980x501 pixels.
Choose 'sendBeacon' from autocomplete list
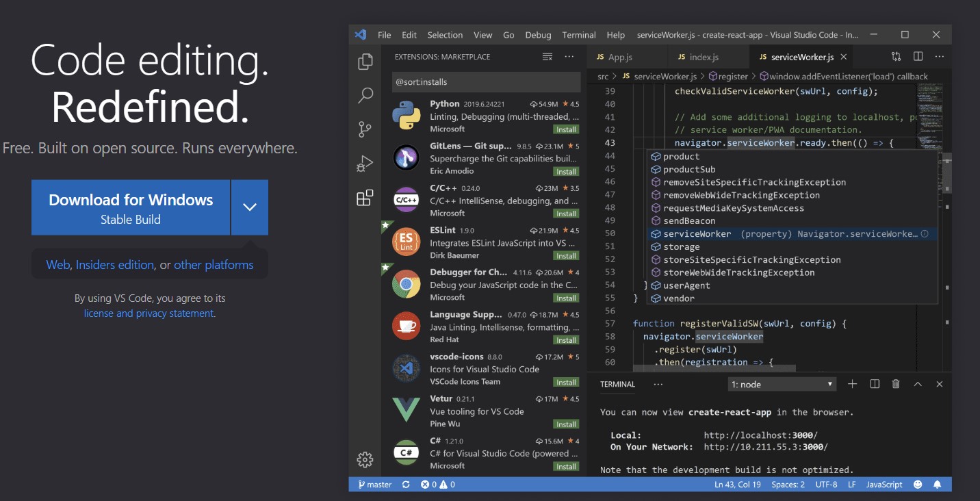point(792,221)
